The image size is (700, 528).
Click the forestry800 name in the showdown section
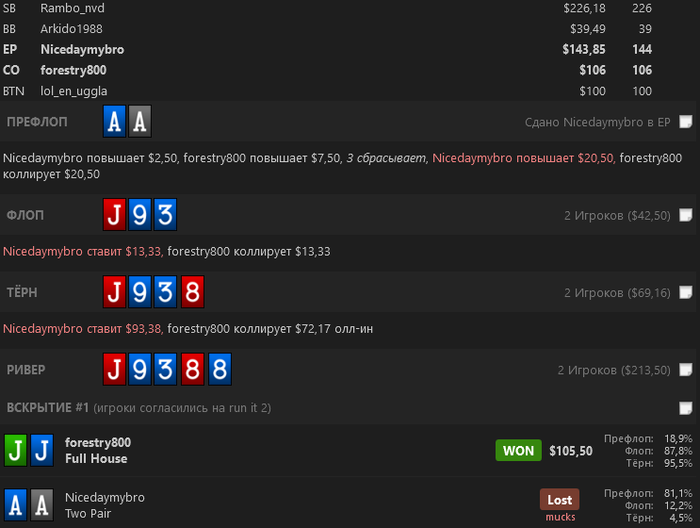(x=98, y=443)
